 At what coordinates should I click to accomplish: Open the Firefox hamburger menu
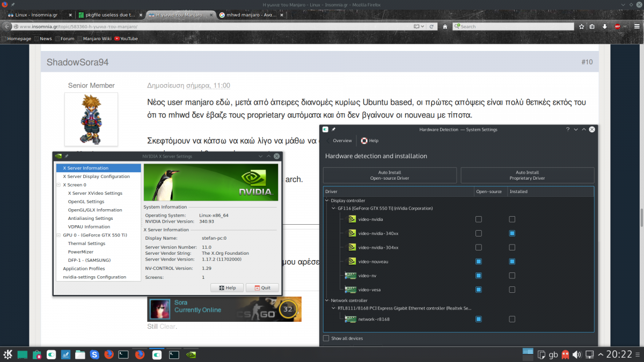638,26
